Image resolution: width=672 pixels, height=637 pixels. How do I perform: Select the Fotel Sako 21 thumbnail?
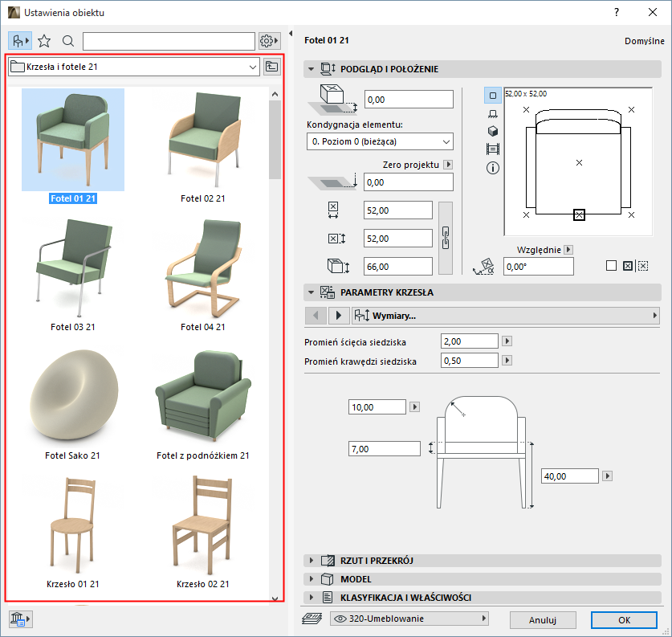72,402
